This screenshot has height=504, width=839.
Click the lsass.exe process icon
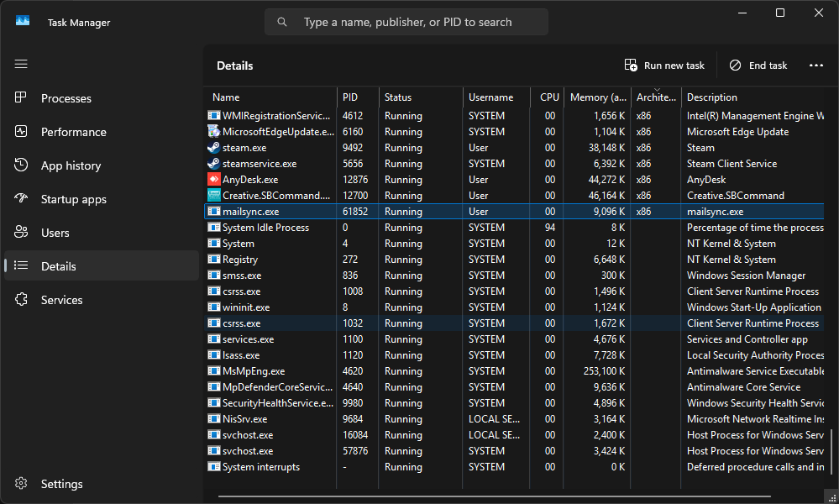(x=213, y=354)
